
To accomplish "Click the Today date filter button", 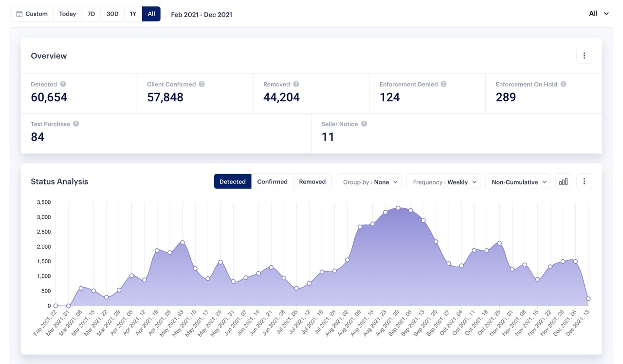I will click(68, 14).
